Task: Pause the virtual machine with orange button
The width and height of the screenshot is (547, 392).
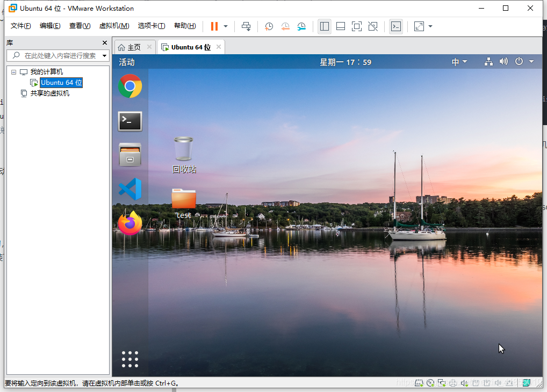Action: click(214, 26)
